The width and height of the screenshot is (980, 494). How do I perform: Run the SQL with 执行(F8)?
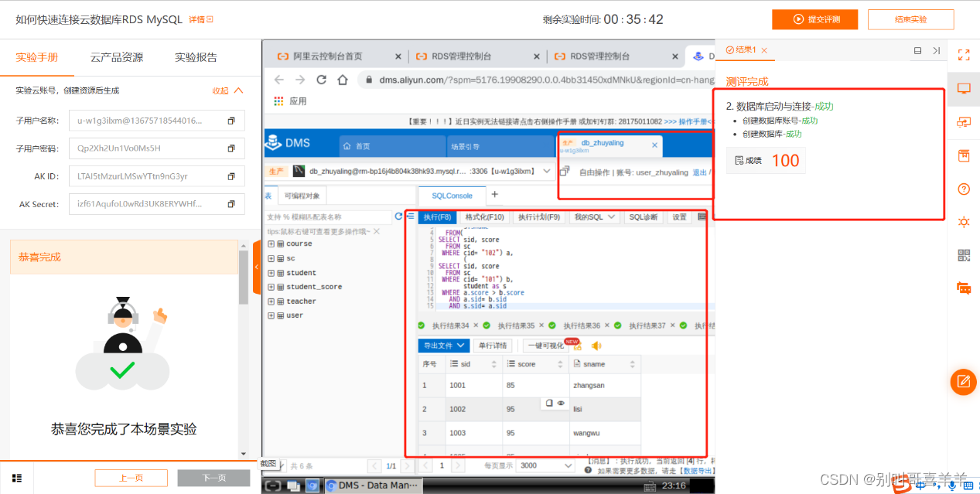438,217
